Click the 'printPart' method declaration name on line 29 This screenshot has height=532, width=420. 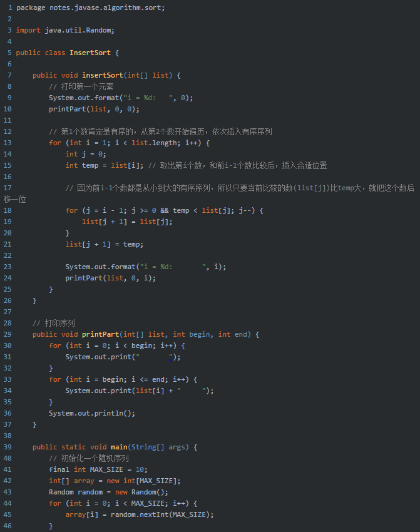coord(100,334)
